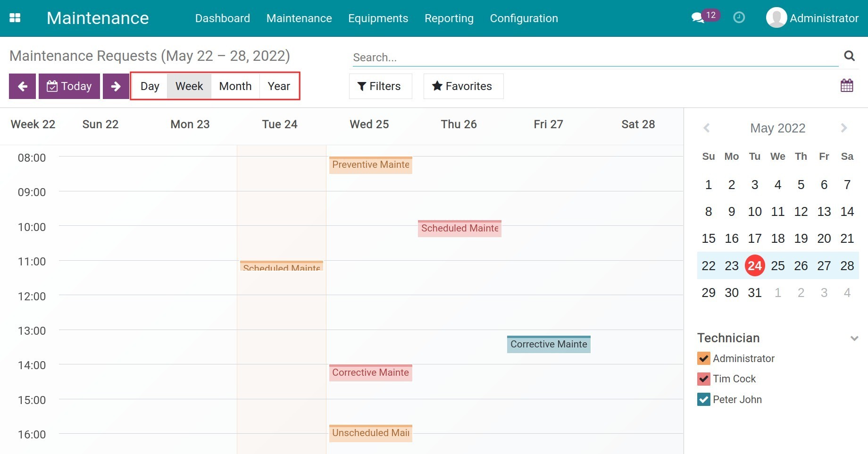Go to next week with right arrow
The width and height of the screenshot is (868, 454).
[116, 86]
